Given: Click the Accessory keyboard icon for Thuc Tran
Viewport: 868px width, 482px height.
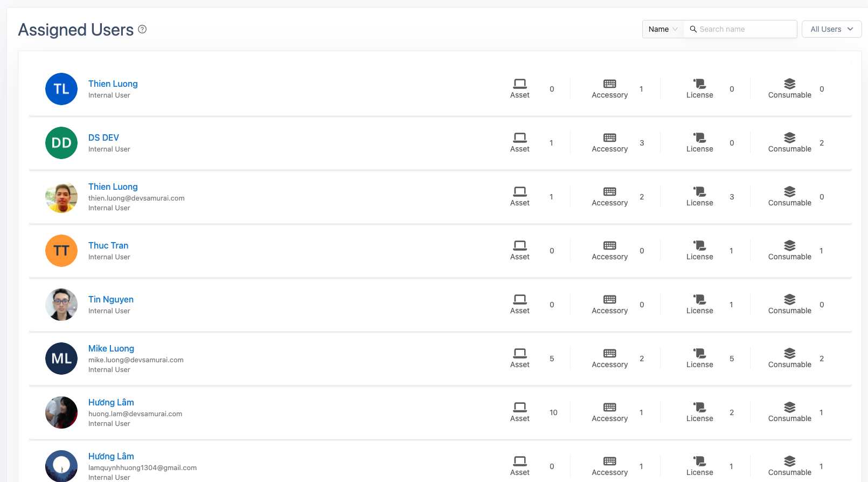Looking at the screenshot, I should point(609,245).
